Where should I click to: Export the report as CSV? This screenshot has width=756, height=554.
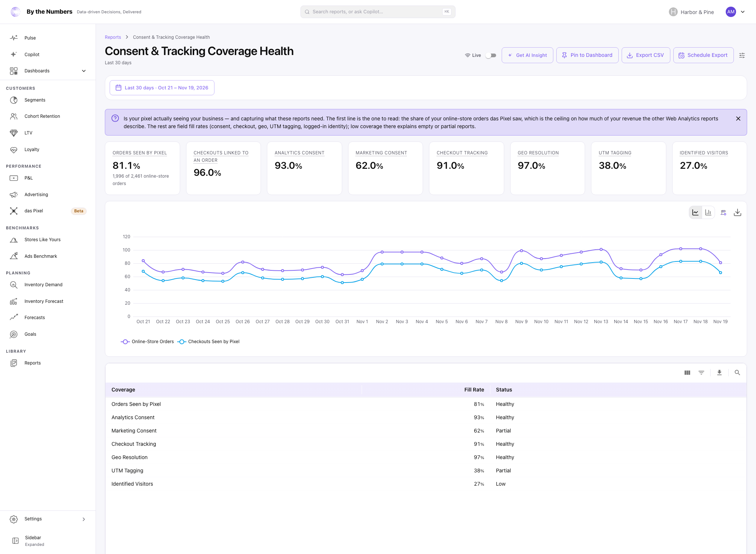coord(646,55)
